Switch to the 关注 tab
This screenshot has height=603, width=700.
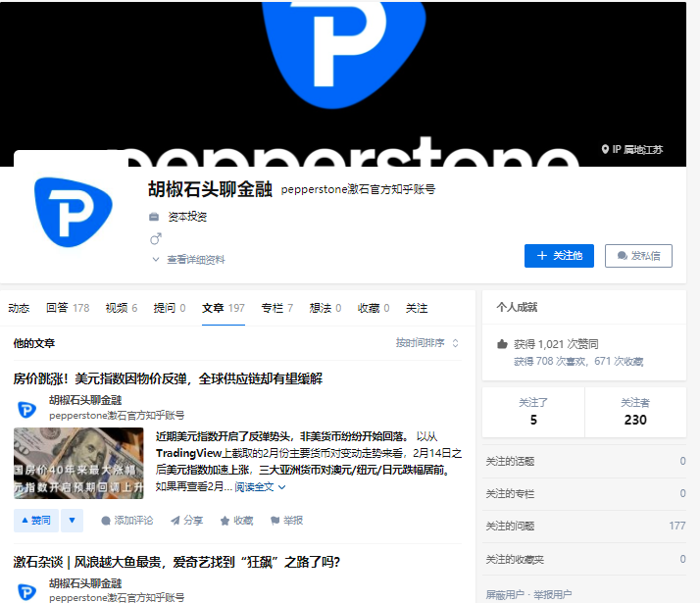(x=417, y=308)
